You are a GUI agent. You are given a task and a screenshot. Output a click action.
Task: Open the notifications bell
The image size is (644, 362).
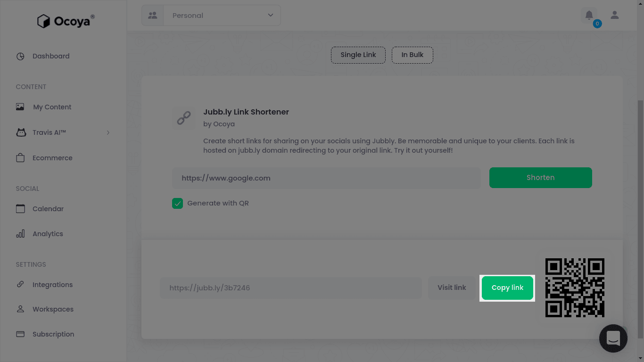point(589,15)
